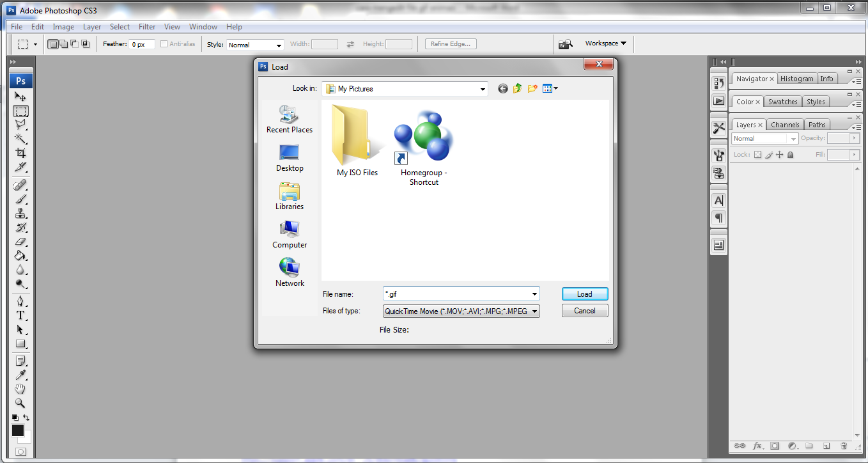
Task: Select the Magic Wand tool
Action: pyautogui.click(x=20, y=139)
